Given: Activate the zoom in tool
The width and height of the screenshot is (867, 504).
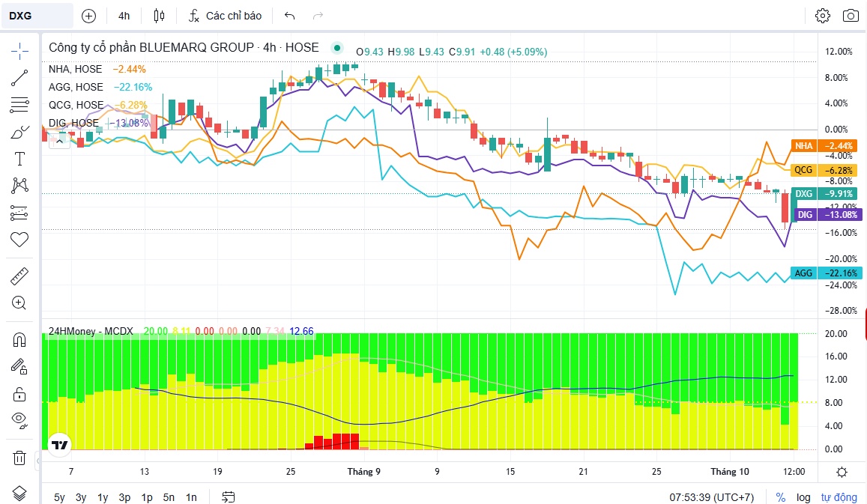Looking at the screenshot, I should click(x=19, y=303).
